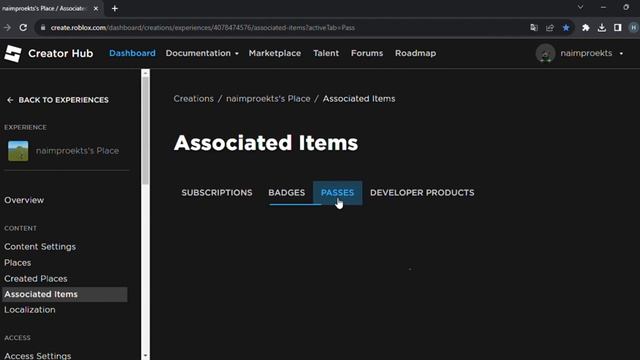Image resolution: width=640 pixels, height=360 pixels.
Task: Open the extensions puzzle icon
Action: click(586, 28)
